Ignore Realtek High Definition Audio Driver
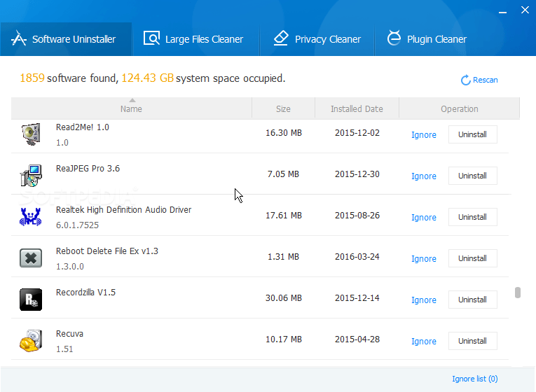This screenshot has height=392, width=536. 423,217
